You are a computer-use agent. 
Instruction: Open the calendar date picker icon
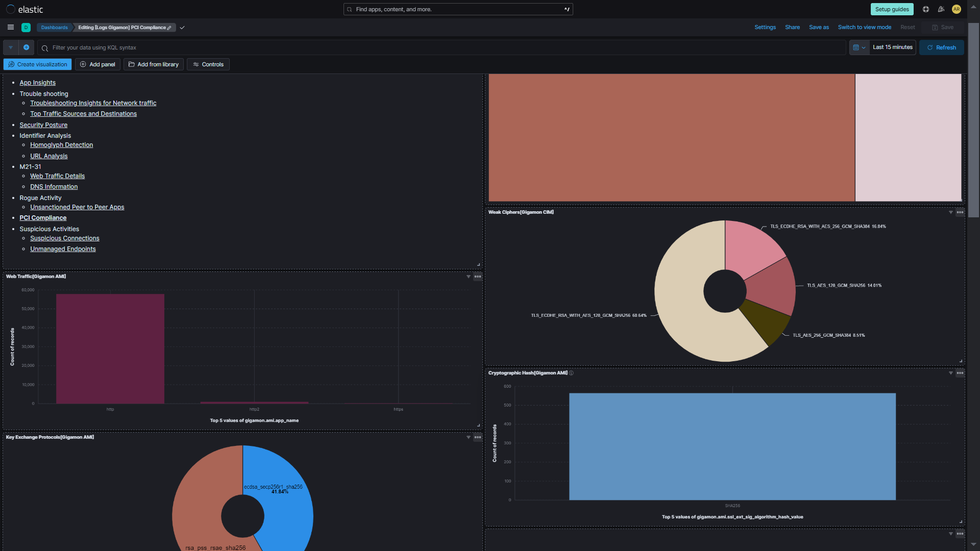point(857,47)
